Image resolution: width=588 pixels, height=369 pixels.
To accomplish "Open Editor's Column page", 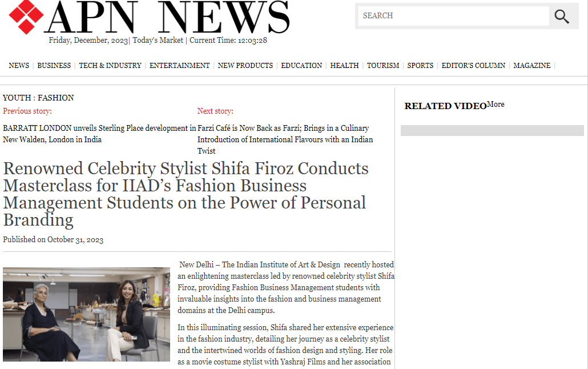I will coord(473,66).
